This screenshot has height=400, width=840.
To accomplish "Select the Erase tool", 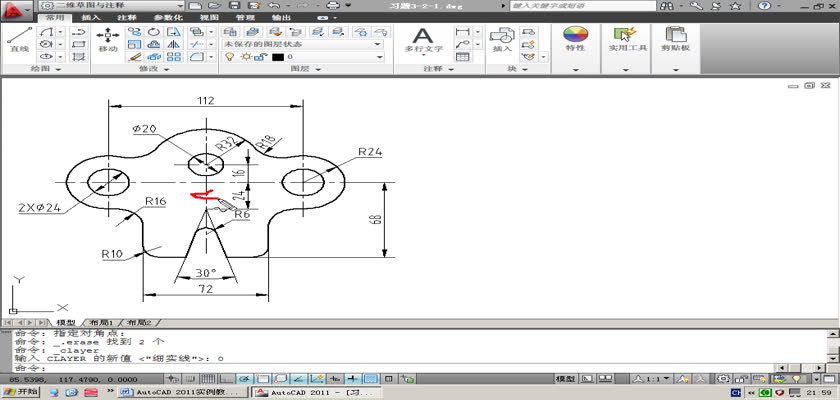I will 134,56.
